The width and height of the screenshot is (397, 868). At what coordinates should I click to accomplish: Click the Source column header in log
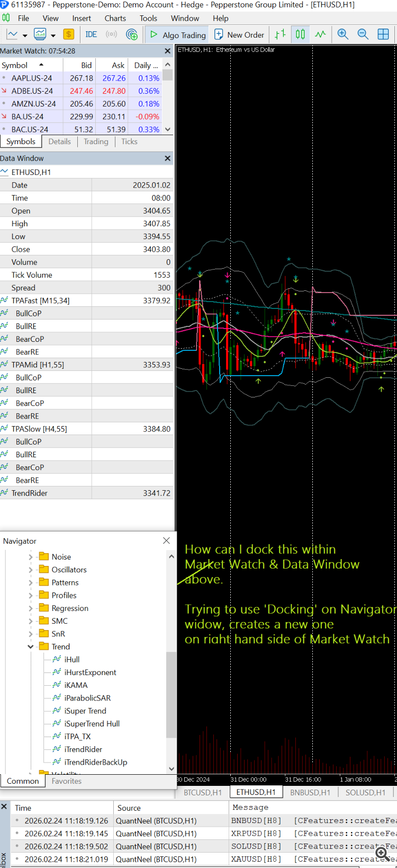[x=171, y=808]
